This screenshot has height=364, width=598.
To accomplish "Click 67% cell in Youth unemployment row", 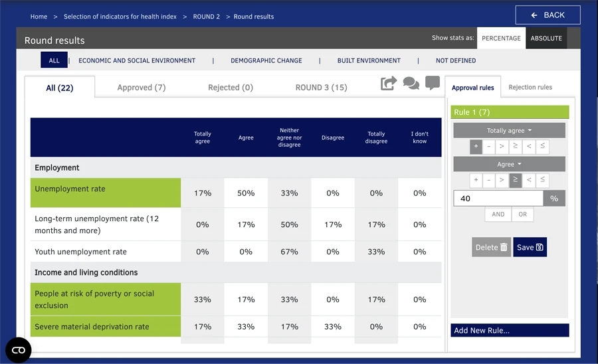I will (290, 252).
